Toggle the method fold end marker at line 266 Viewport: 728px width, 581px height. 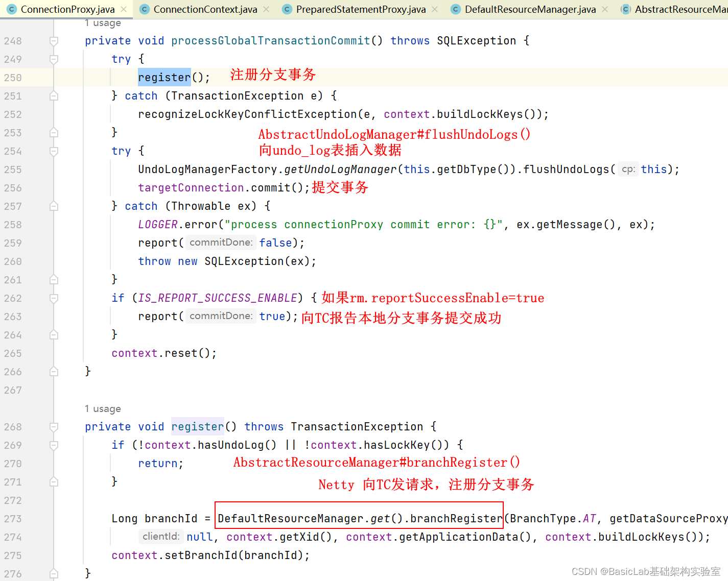pyautogui.click(x=54, y=372)
